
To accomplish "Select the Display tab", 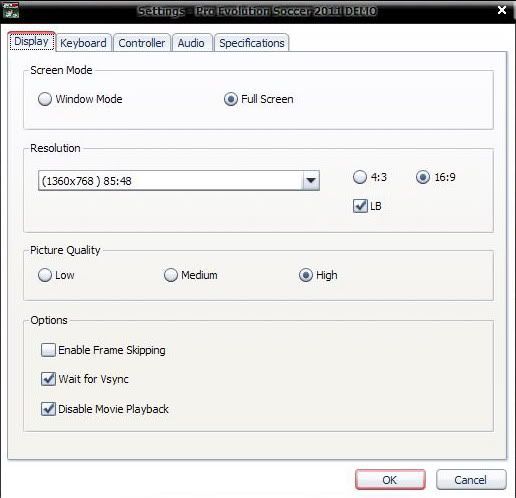I will tap(32, 42).
